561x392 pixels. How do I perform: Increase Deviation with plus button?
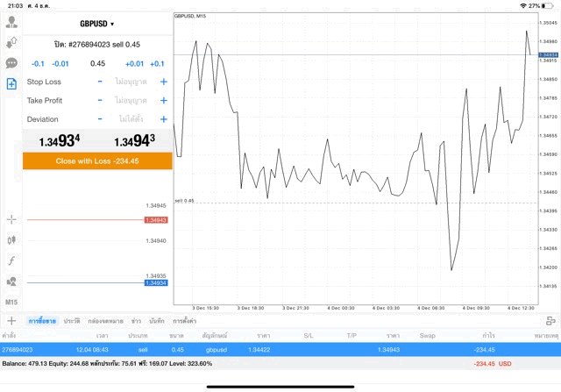click(163, 119)
